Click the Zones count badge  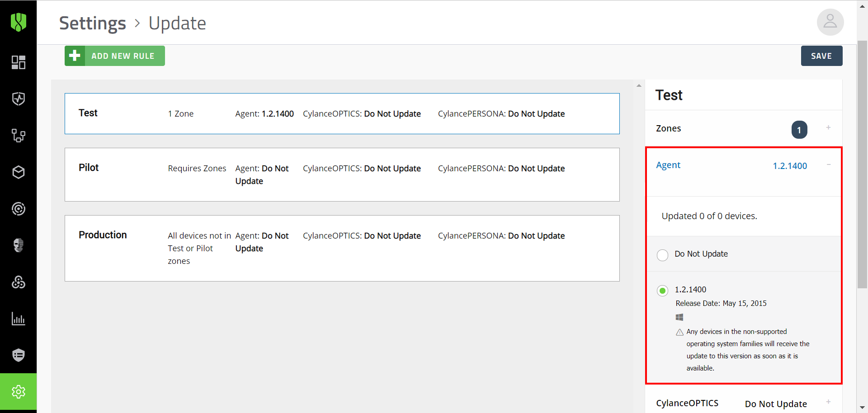tap(799, 130)
